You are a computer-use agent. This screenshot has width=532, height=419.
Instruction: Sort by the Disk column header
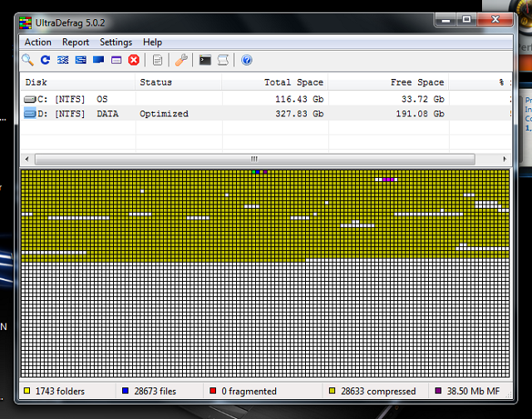point(77,82)
